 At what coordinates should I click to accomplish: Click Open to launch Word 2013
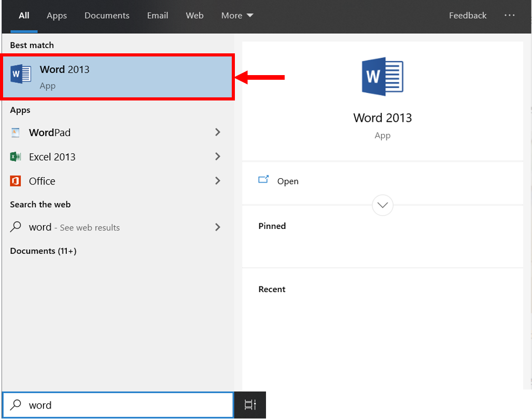point(288,181)
